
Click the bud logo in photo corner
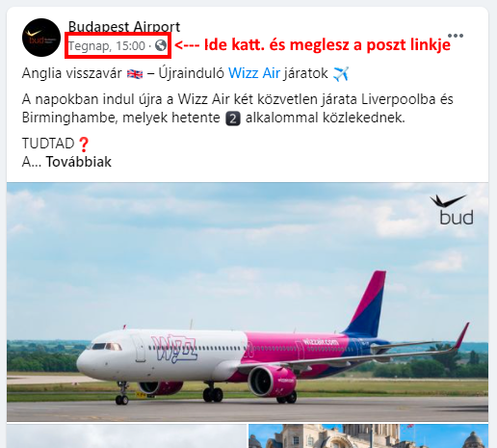tap(453, 210)
